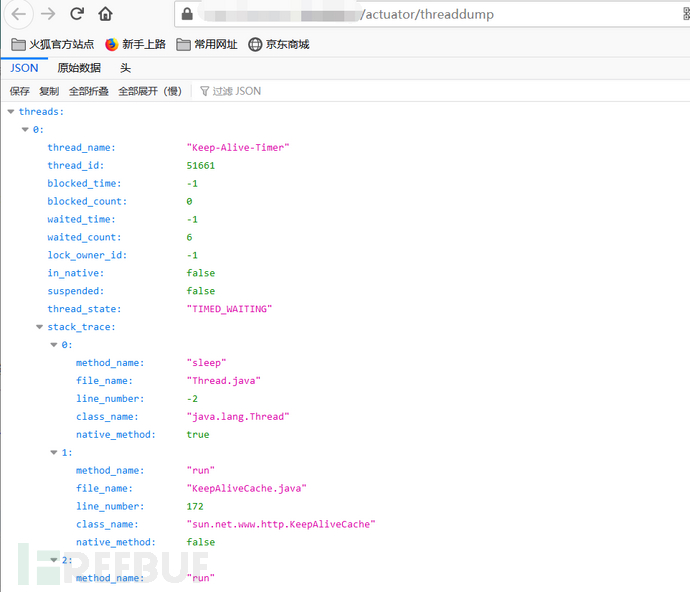Screen dimensions: 690x592
Task: Select the line_number value 172
Action: click(195, 507)
